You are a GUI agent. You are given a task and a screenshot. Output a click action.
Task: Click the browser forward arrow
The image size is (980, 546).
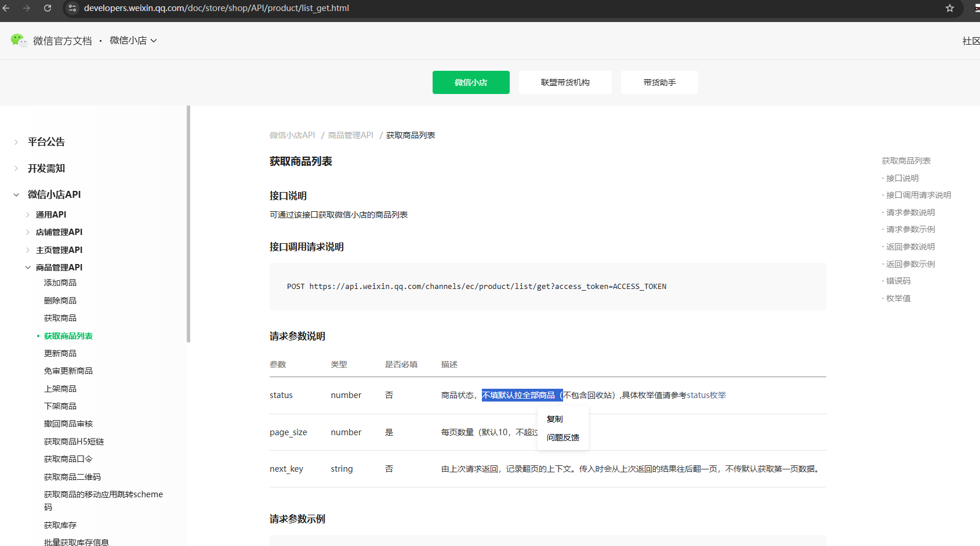pyautogui.click(x=27, y=8)
